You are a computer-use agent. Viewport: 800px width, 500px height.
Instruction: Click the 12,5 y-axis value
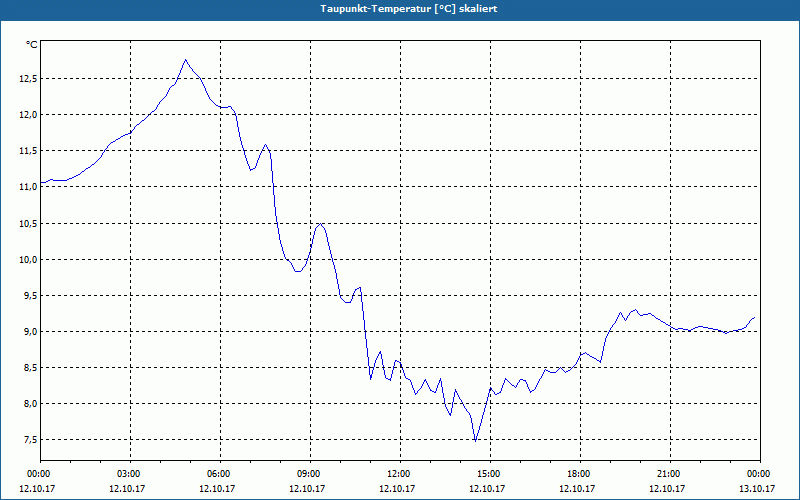[29, 79]
